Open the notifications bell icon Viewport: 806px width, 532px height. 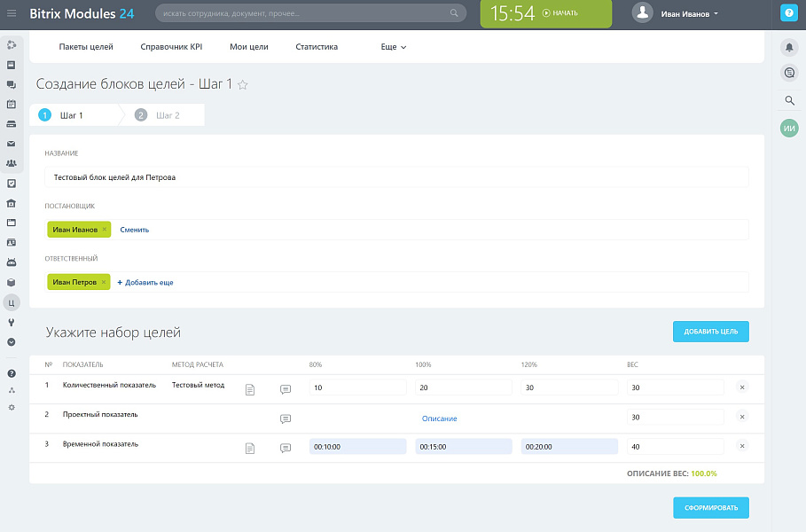tap(789, 47)
